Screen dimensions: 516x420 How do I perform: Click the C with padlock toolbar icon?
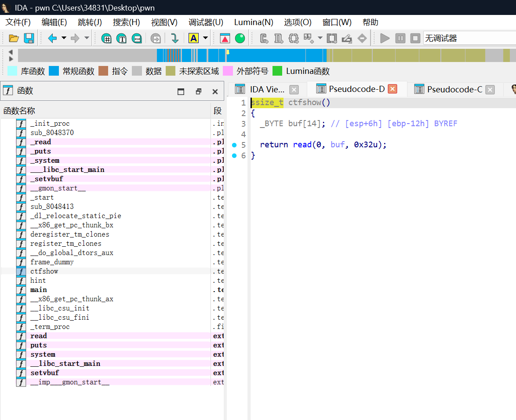(264, 39)
